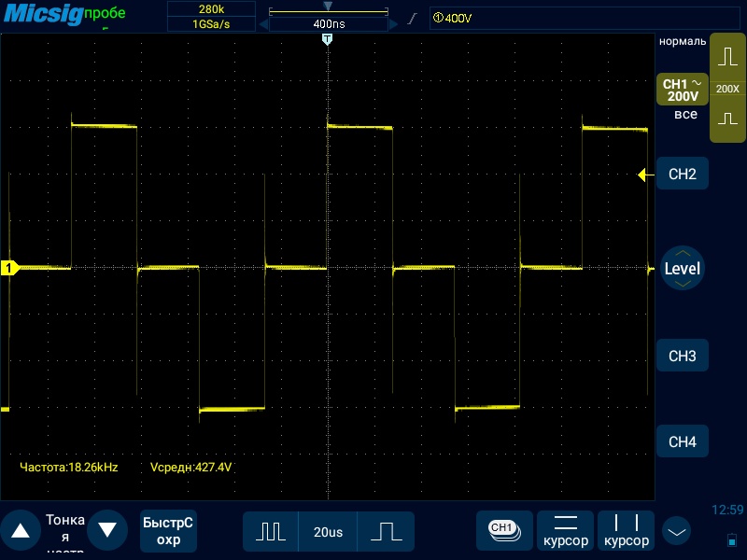The width and height of the screenshot is (747, 560).
Task: Enable horizontal курсор lines
Action: 566,530
